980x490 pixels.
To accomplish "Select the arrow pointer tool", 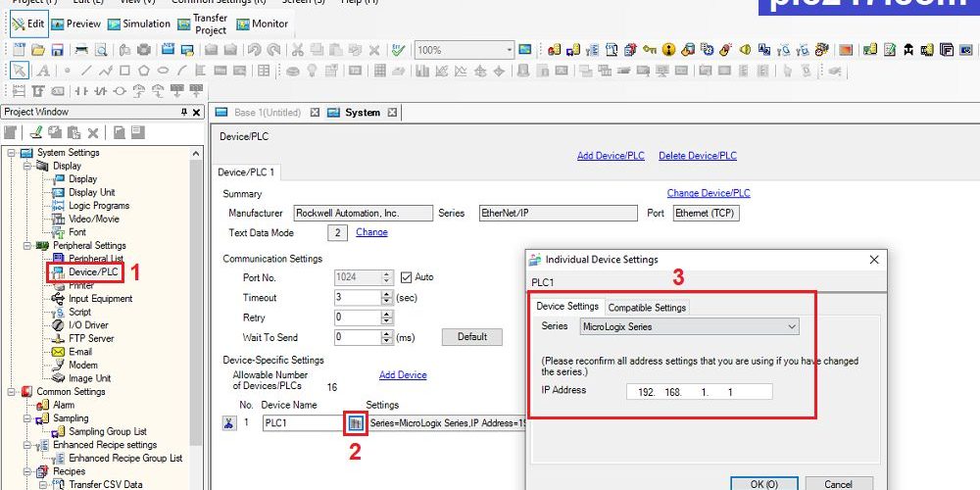I will pyautogui.click(x=20, y=71).
